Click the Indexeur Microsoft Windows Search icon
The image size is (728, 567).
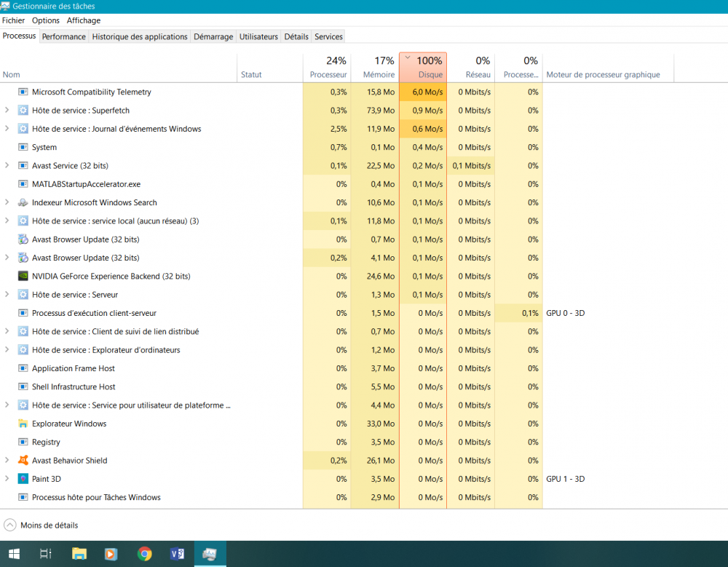[x=23, y=203]
